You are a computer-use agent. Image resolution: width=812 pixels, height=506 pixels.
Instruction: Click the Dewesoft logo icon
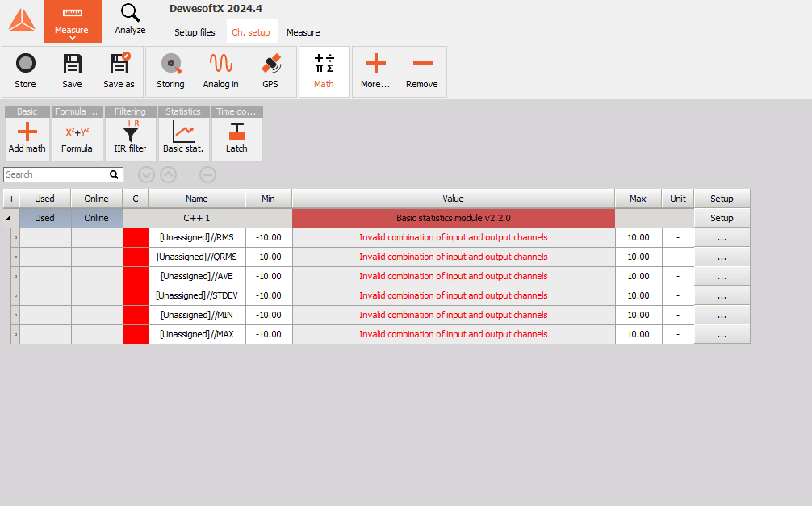click(22, 21)
